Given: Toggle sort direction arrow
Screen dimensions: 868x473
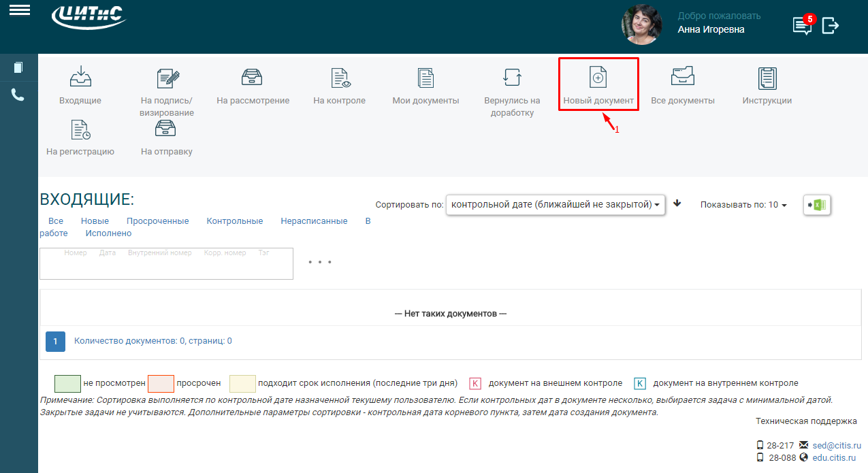Looking at the screenshot, I should tap(677, 203).
